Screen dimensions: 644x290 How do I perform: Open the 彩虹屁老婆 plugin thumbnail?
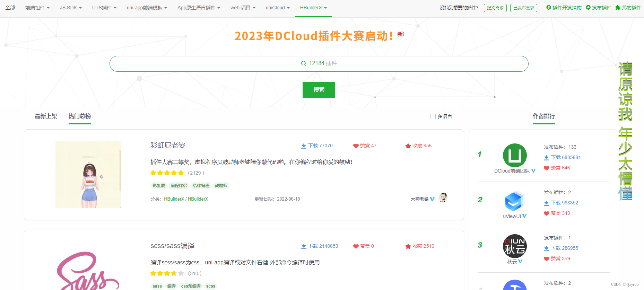(x=88, y=175)
